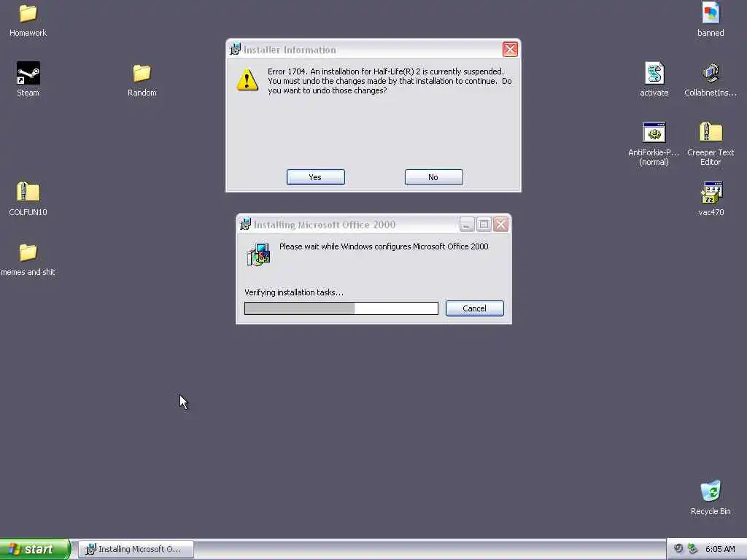Select the Random folder on desktop

pos(142,73)
